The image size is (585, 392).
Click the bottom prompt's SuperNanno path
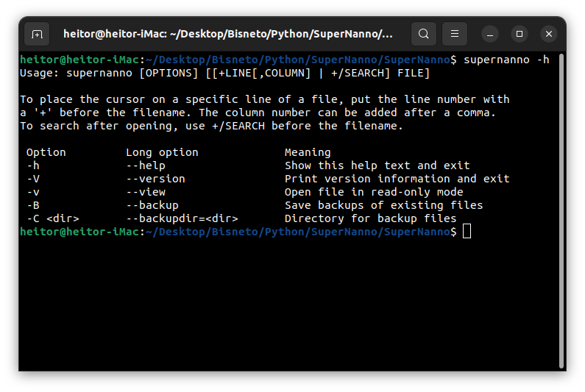coord(298,232)
